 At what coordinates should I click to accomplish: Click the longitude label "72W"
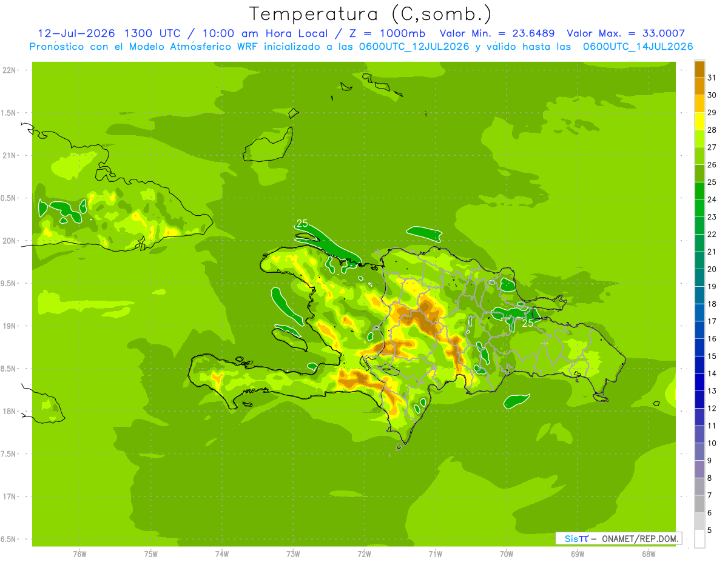(364, 554)
